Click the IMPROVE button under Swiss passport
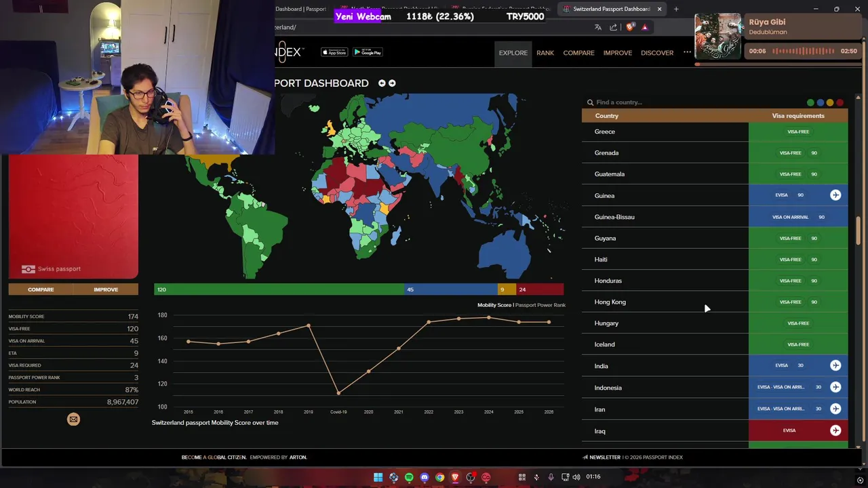This screenshot has width=868, height=488. click(x=106, y=289)
